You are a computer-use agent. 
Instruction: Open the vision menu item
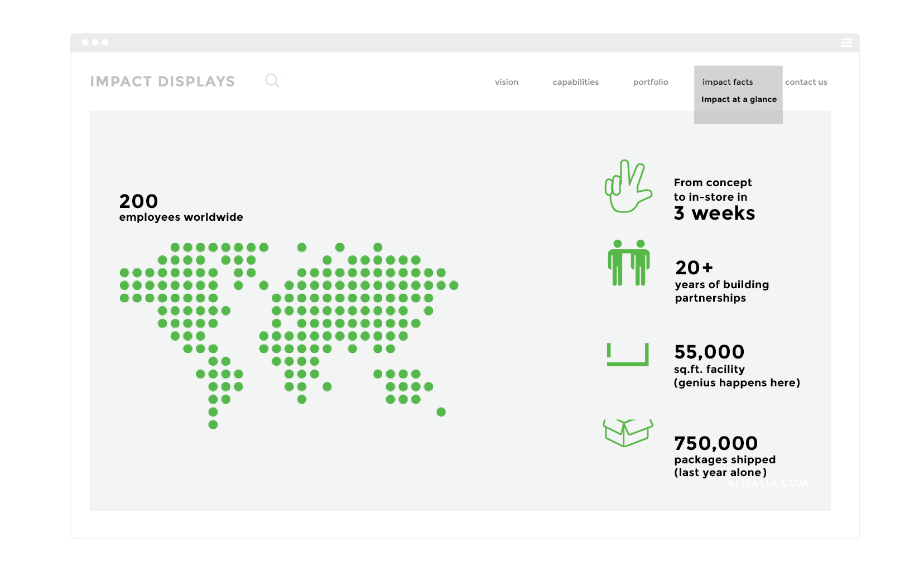pyautogui.click(x=507, y=82)
